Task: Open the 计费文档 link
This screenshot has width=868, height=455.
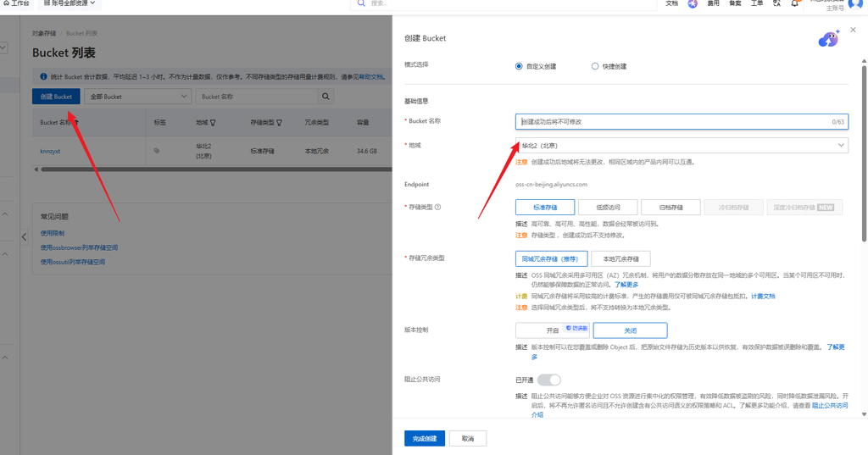Action: point(763,297)
